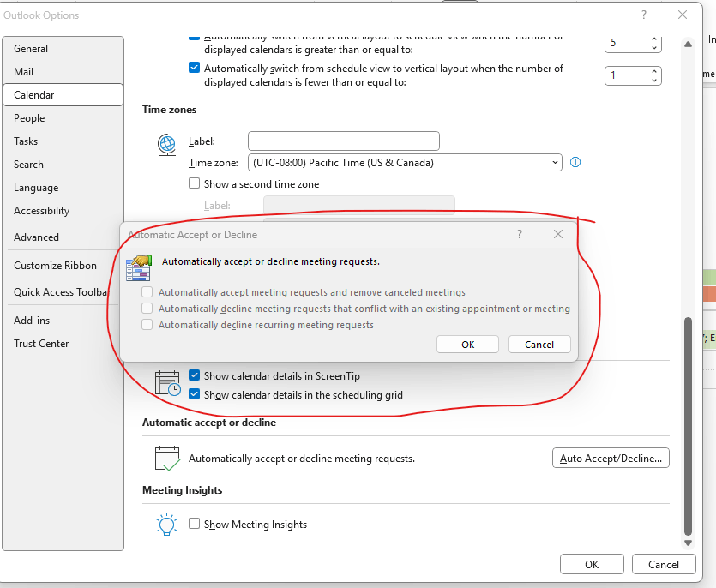Click the time zone info icon
The height and width of the screenshot is (588, 716).
tap(575, 162)
